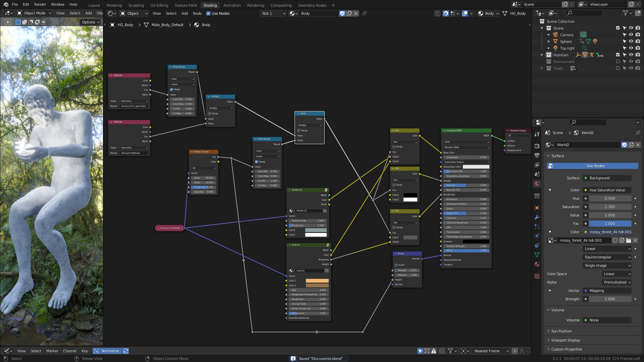Open the Premultiplied alpha dropdown
The width and height of the screenshot is (644, 362).
tap(616, 282)
